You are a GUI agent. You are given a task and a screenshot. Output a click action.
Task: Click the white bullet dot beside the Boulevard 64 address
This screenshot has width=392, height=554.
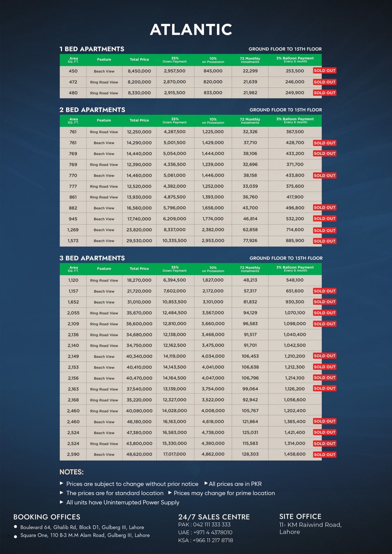tap(15, 527)
